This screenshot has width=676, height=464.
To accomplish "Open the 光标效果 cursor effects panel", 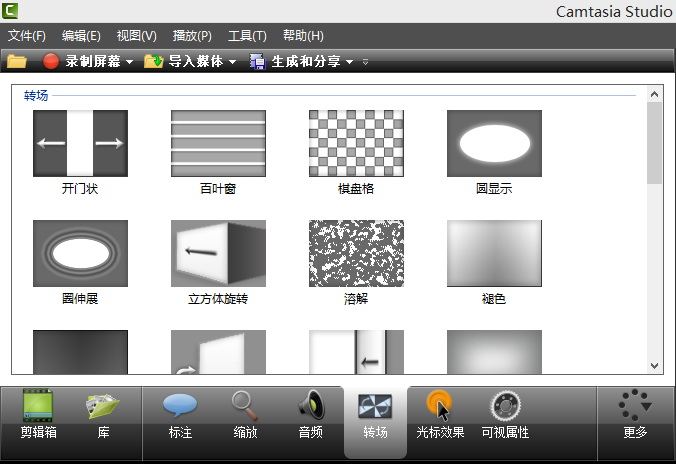I will pyautogui.click(x=440, y=414).
